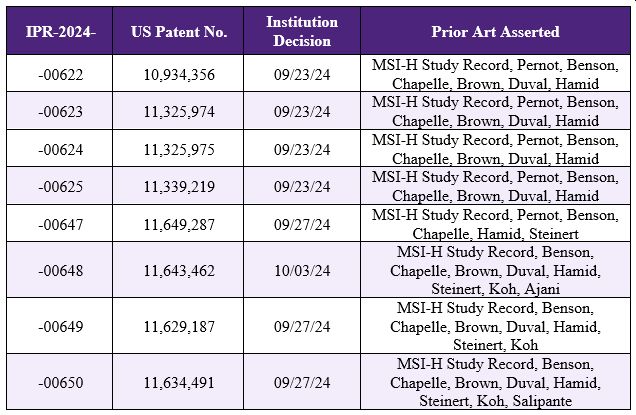Select patent number 10,934,356
This screenshot has width=636, height=415.
tap(179, 74)
